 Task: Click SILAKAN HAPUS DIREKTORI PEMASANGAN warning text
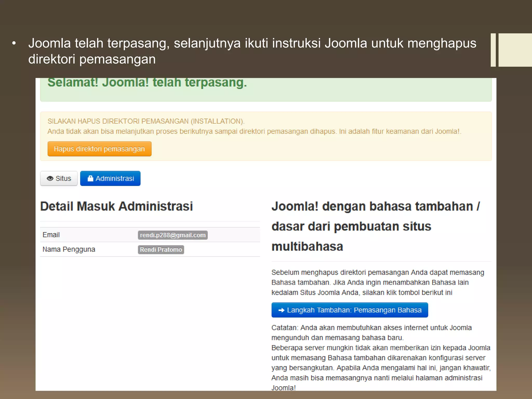click(146, 121)
